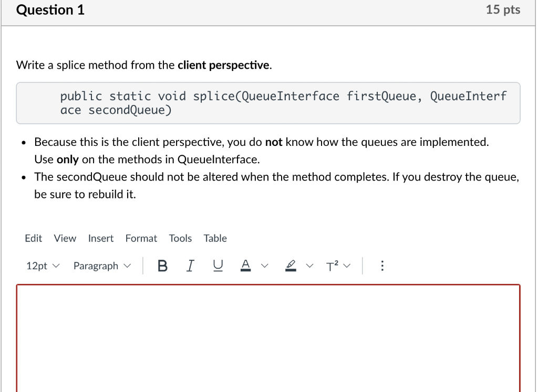
Task: Open the View menu
Action: pos(64,238)
